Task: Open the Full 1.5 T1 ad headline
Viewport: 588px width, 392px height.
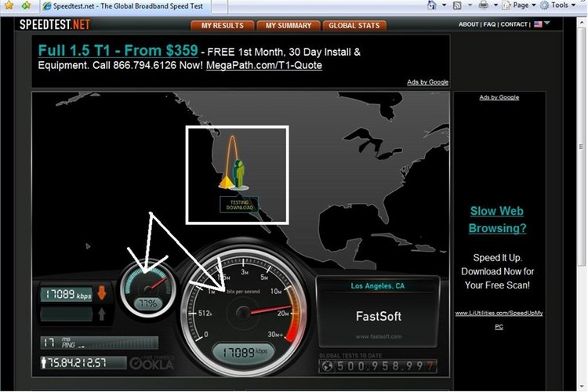Action: pos(118,50)
